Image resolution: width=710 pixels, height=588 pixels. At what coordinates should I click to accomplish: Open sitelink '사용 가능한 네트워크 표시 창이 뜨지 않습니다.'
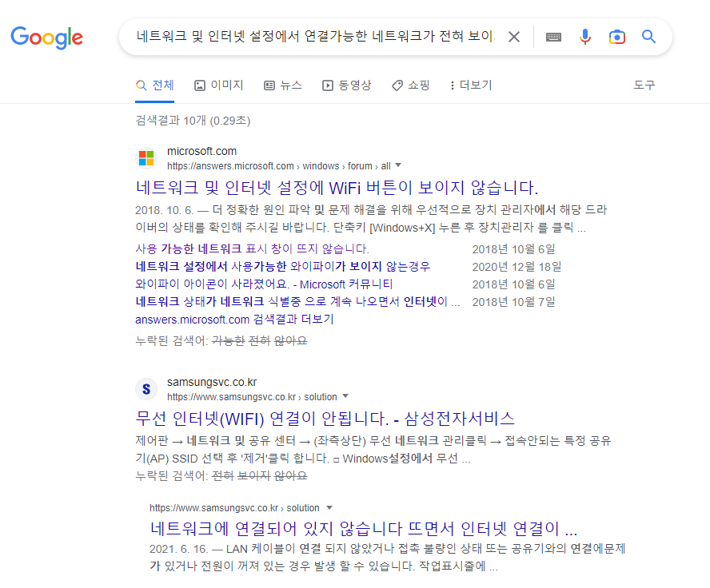point(252,248)
